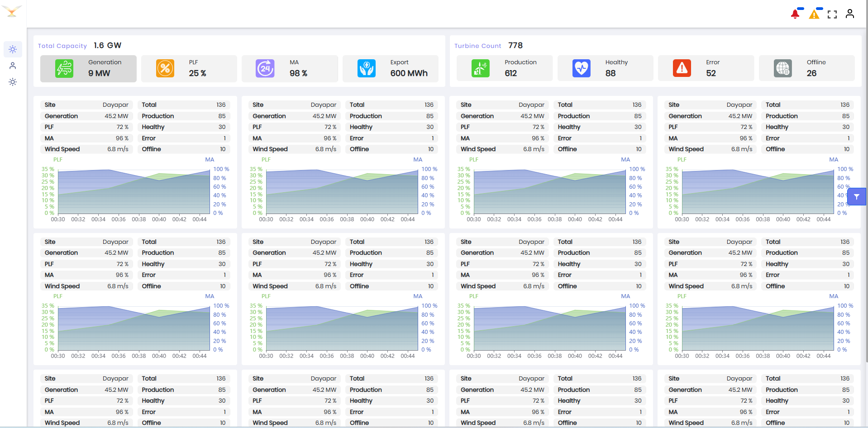Open the lower sun icon in sidebar
Viewport: 868px width, 428px height.
coord(13,82)
